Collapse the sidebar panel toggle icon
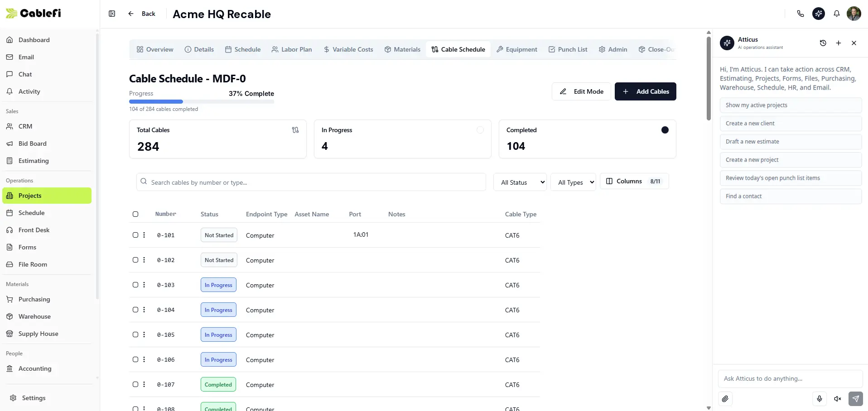Image resolution: width=868 pixels, height=411 pixels. click(112, 14)
